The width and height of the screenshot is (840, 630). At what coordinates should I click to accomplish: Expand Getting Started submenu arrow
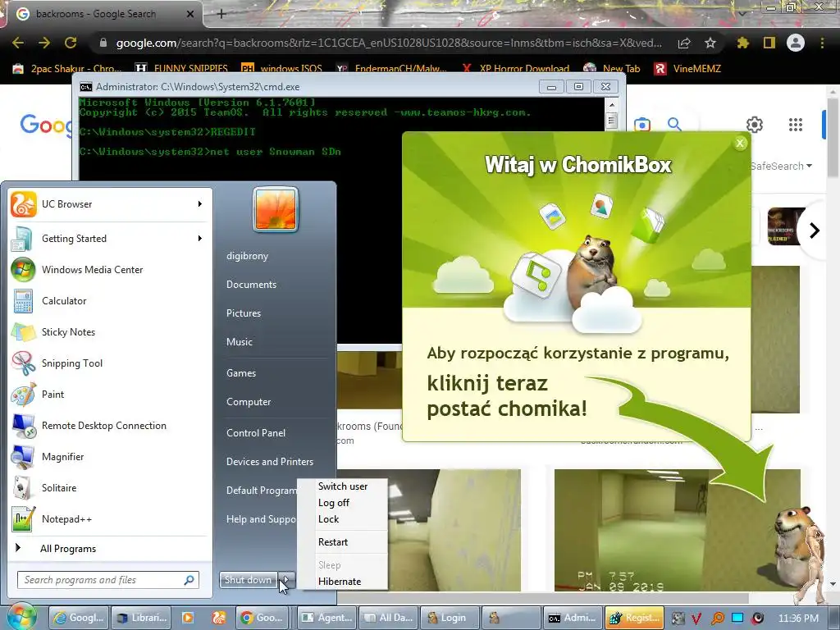200,239
